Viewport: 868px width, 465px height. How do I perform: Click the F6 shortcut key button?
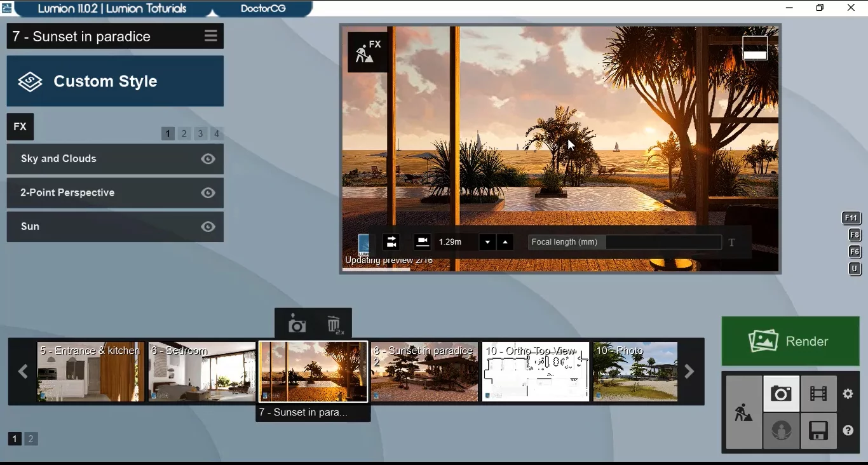[x=855, y=252]
